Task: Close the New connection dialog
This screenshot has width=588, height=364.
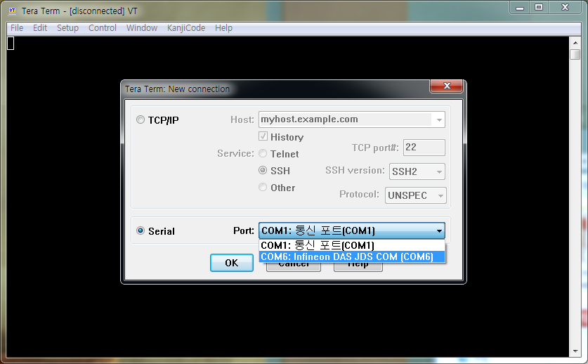Action: (x=447, y=86)
